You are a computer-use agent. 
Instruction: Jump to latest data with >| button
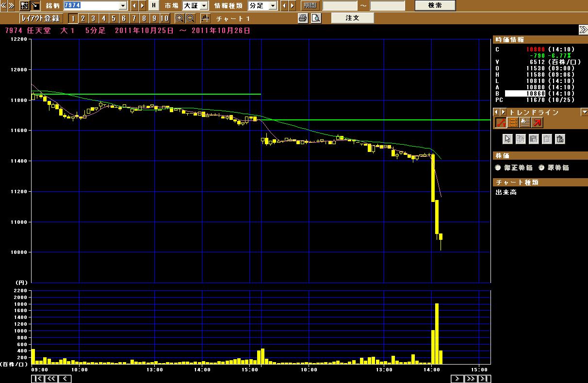(484, 379)
